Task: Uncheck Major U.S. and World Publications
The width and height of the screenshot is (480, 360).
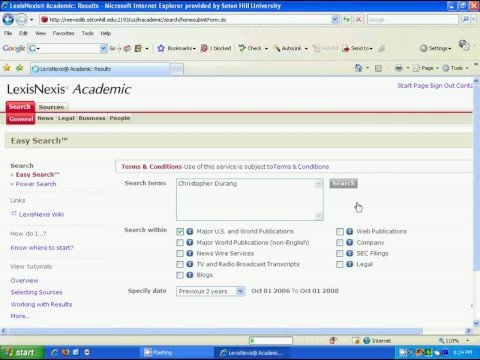Action: (180, 232)
